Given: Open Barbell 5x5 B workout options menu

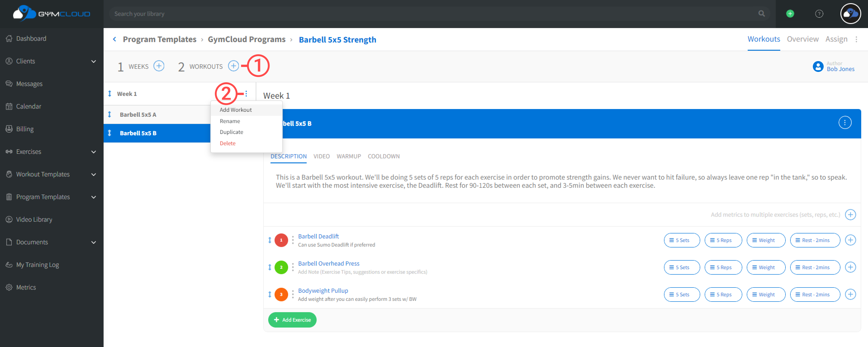Looking at the screenshot, I should (844, 123).
